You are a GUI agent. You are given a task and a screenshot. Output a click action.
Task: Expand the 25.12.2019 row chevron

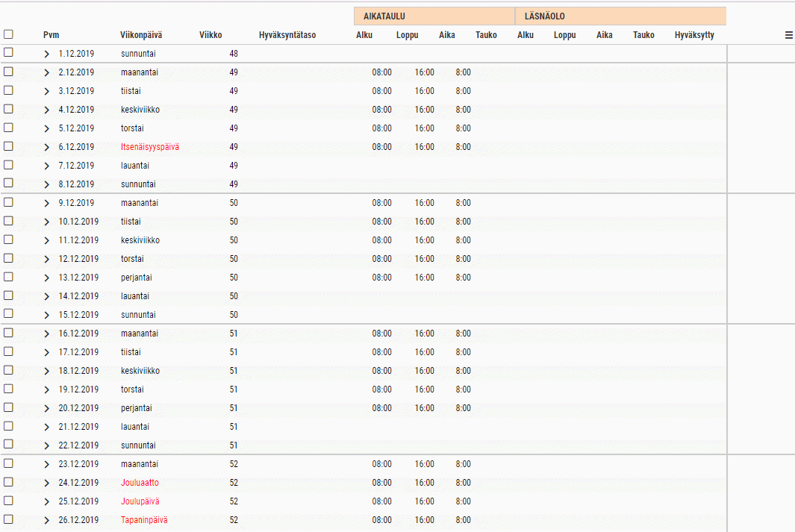click(46, 502)
